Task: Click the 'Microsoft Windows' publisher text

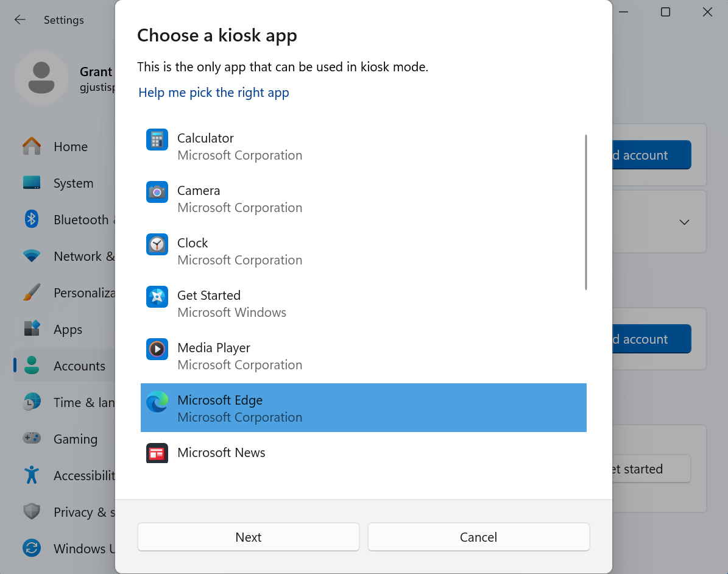Action: tap(231, 313)
